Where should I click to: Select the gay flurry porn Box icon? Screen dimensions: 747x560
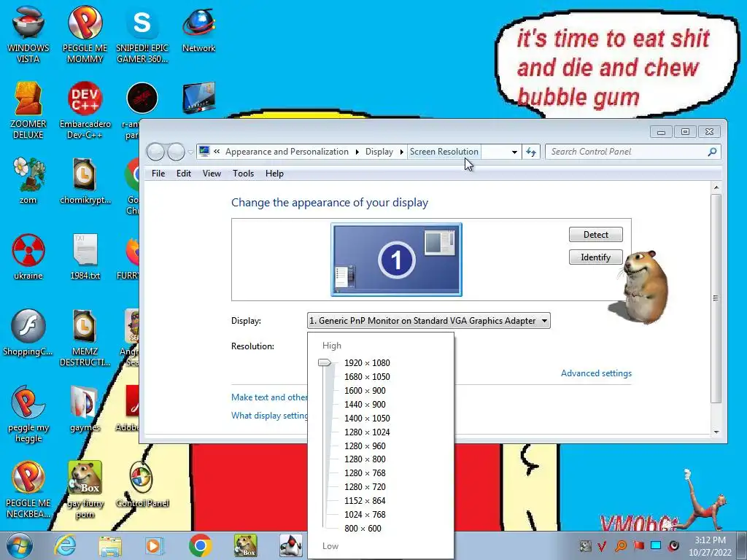pyautogui.click(x=85, y=489)
